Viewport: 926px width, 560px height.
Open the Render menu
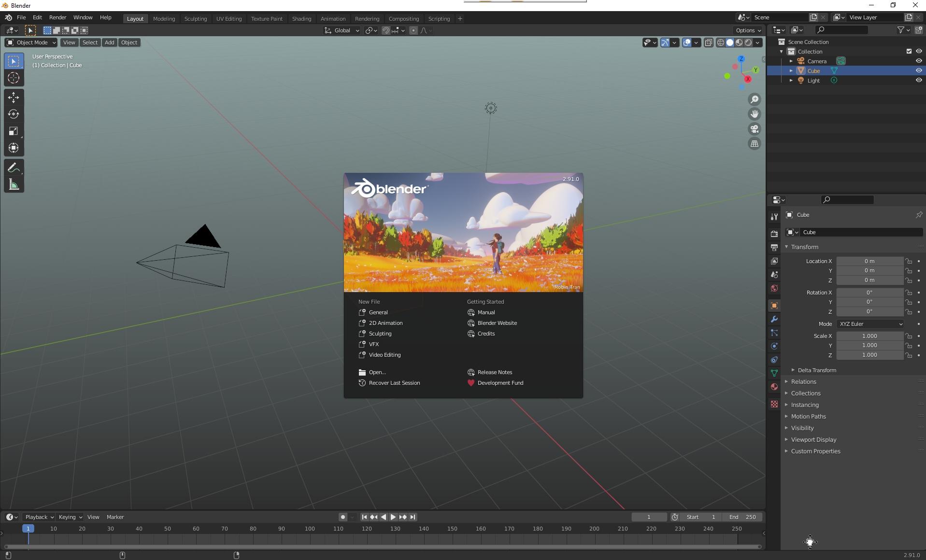[x=57, y=17]
